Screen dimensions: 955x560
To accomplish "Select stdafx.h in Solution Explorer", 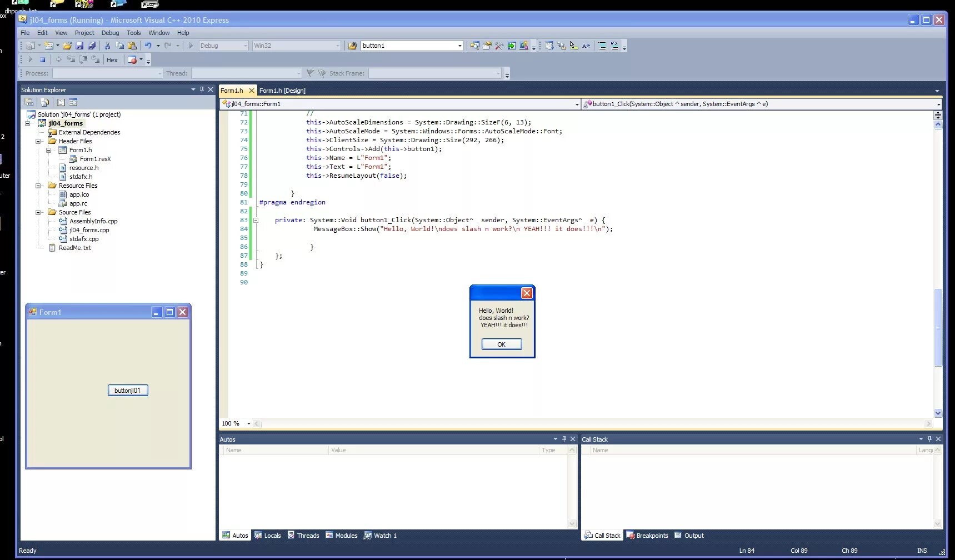I will [x=81, y=177].
